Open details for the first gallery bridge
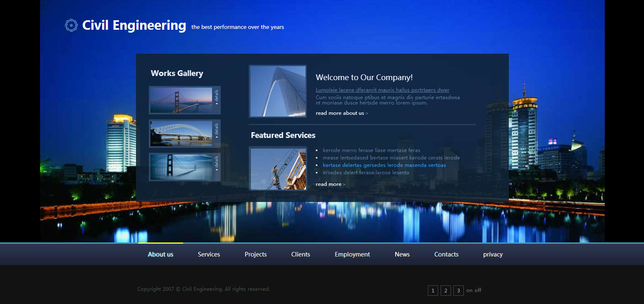Screen dimensions: 644x304 pos(216,98)
